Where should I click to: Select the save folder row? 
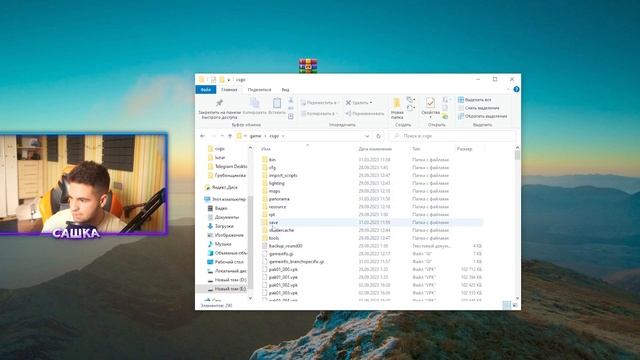pyautogui.click(x=371, y=222)
